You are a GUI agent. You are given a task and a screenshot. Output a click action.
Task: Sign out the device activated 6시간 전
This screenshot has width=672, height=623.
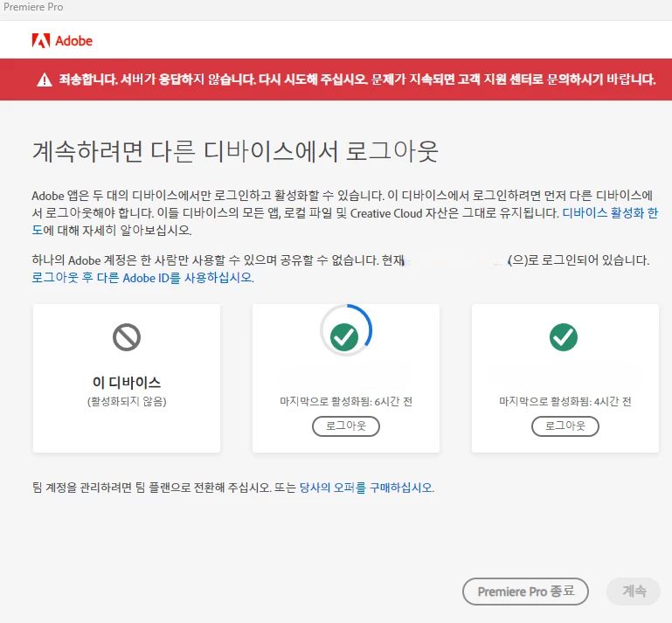click(x=346, y=426)
